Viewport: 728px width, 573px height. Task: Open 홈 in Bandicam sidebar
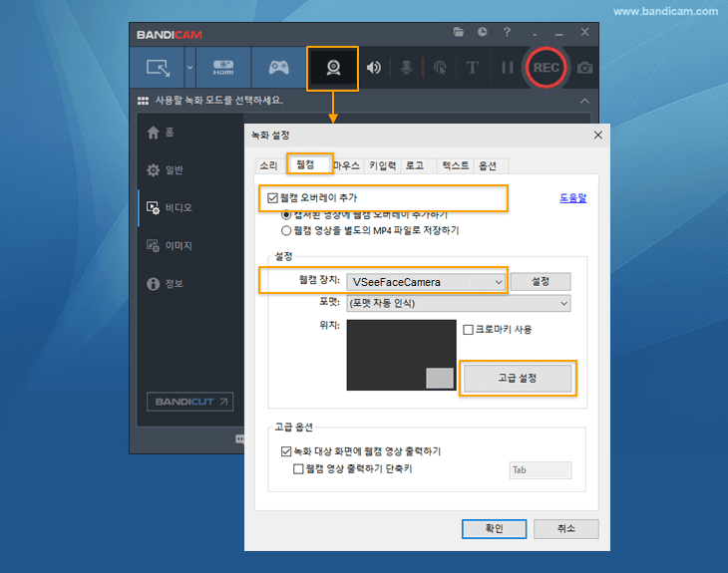coord(161,133)
